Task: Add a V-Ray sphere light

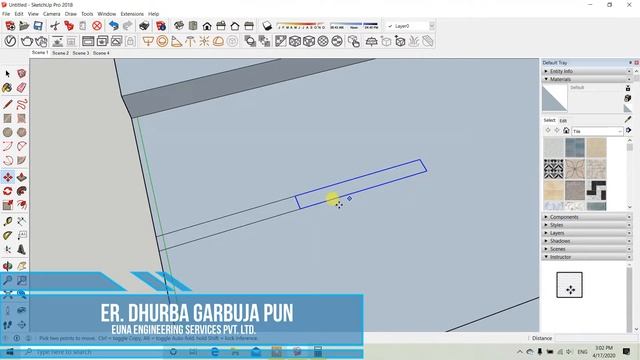Action: point(162,41)
